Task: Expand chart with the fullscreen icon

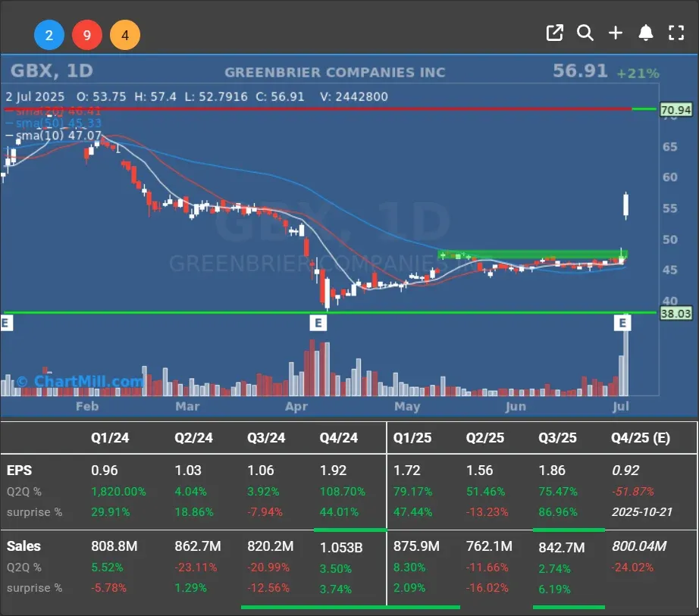Action: pos(676,33)
